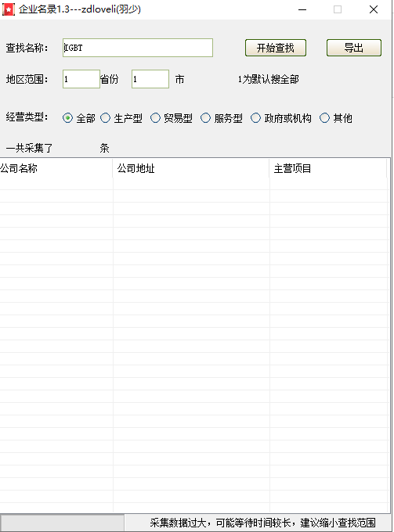This screenshot has height=532, width=394.
Task: Click the 采集数据过大 status bar message
Action: pos(263,523)
